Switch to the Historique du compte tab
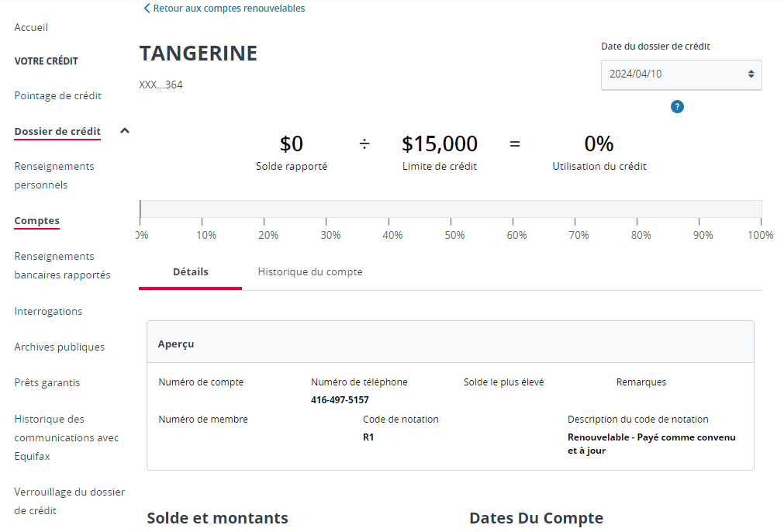Image resolution: width=784 pixels, height=532 pixels. [310, 272]
